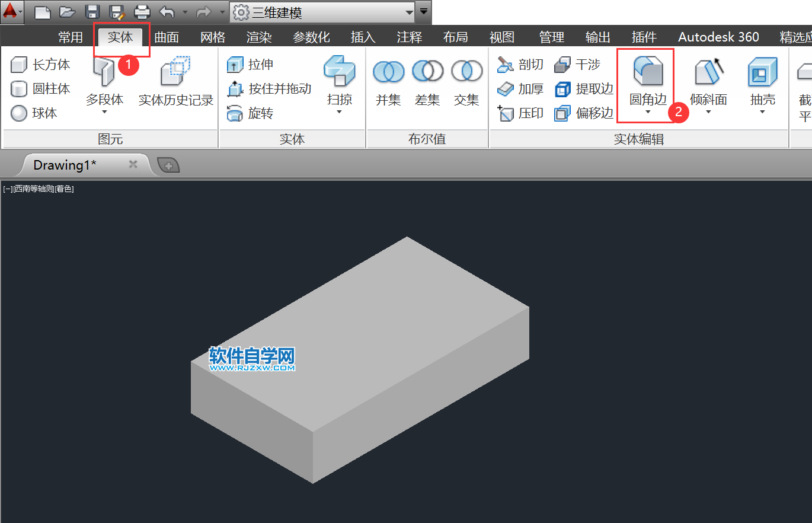The image size is (812, 523).
Task: Select the 压印 imprint tool
Action: pyautogui.click(x=520, y=113)
